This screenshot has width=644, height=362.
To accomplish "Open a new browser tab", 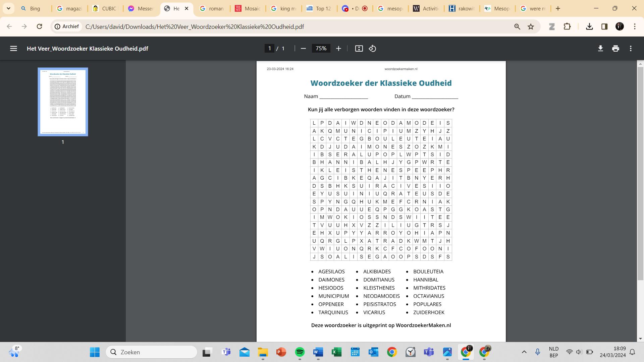I will (558, 8).
